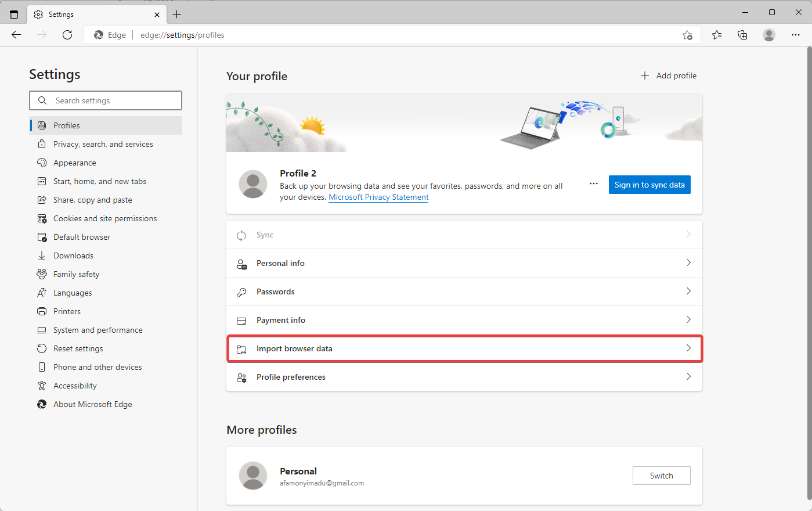Go back with the back arrow

16,35
